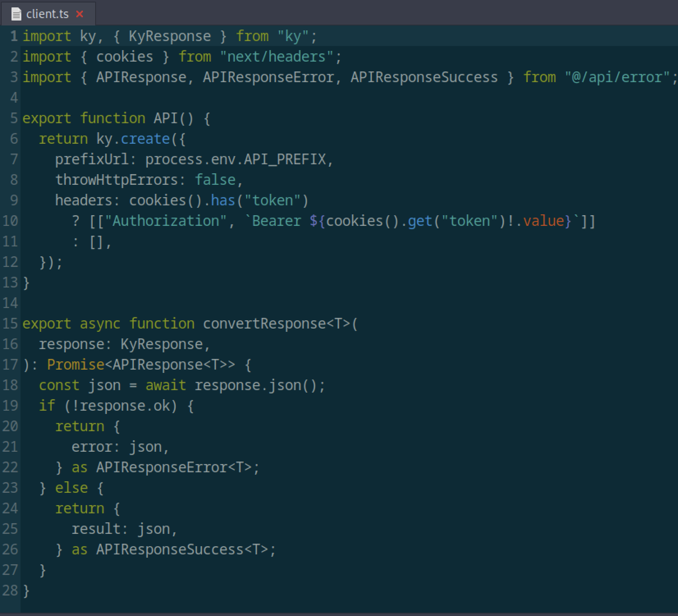Click line number 15 in the gutter
Viewport: 678px width, 616px height.
(x=10, y=324)
